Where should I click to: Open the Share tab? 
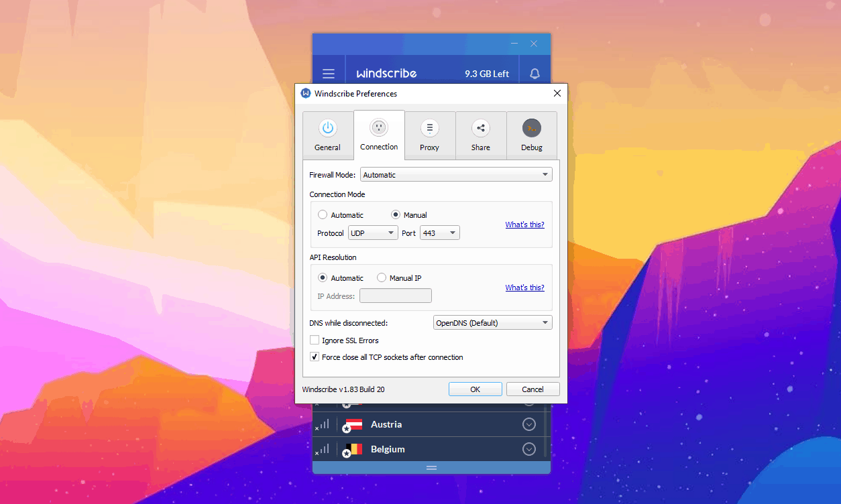point(480,135)
